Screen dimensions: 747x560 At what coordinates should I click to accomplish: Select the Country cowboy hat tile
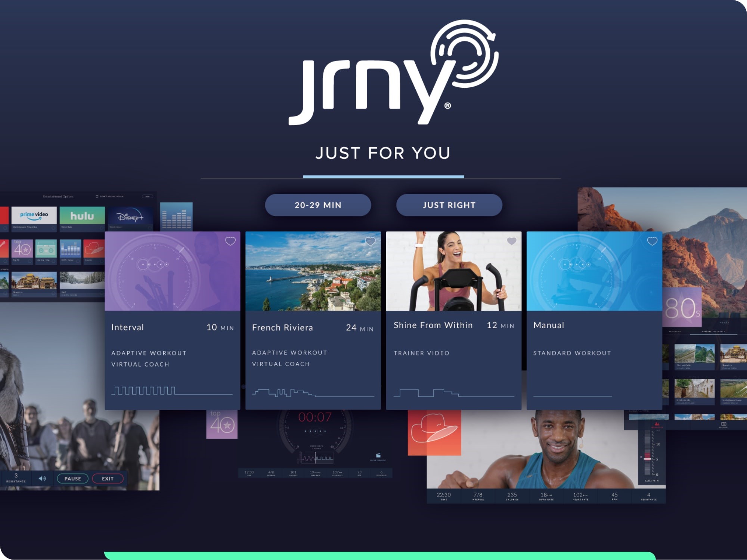(93, 249)
